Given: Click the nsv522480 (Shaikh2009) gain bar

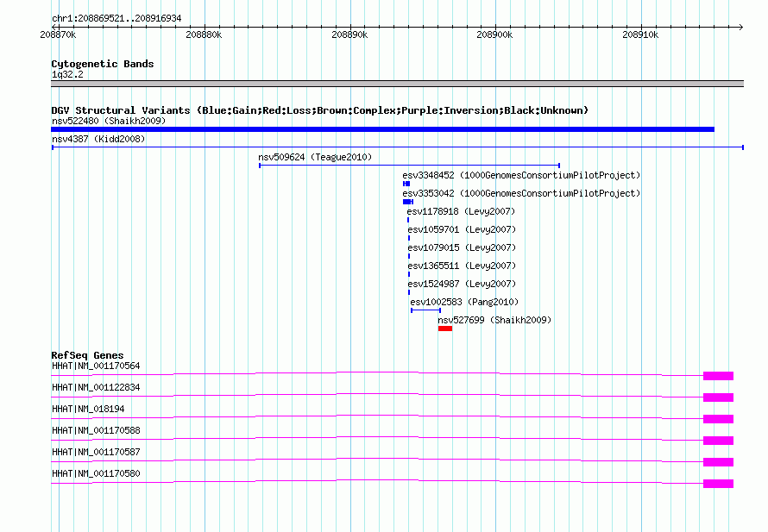Looking at the screenshot, I should pyautogui.click(x=382, y=129).
